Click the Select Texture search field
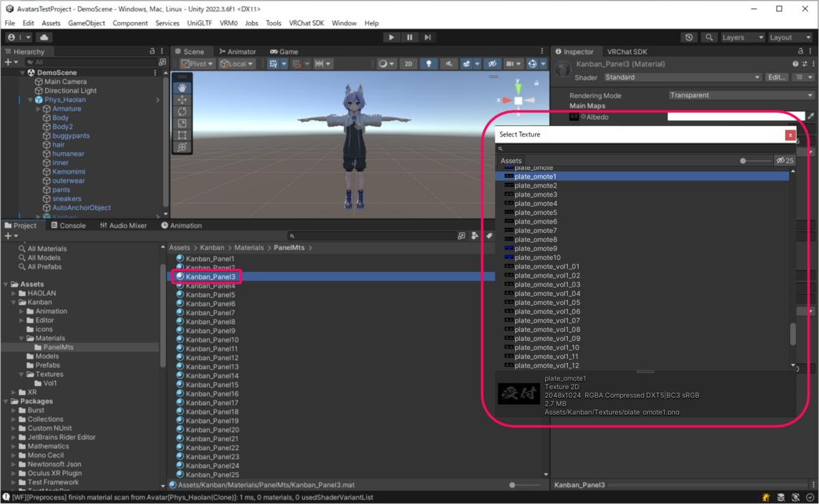 pos(646,149)
